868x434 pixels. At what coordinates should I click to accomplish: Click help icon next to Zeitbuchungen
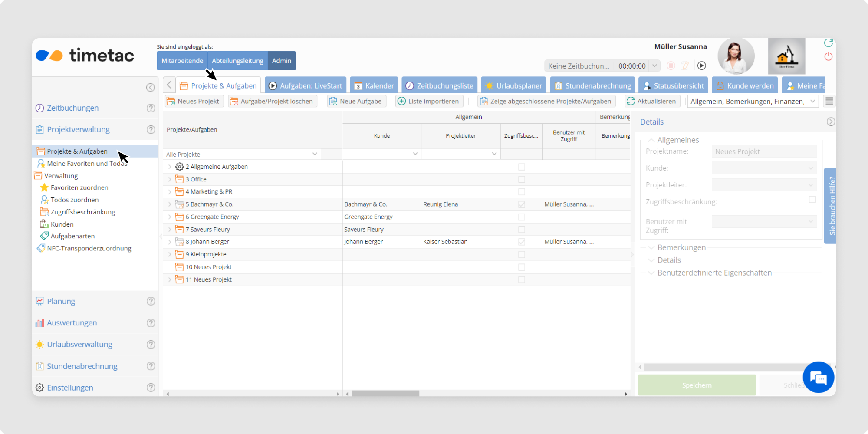[151, 108]
